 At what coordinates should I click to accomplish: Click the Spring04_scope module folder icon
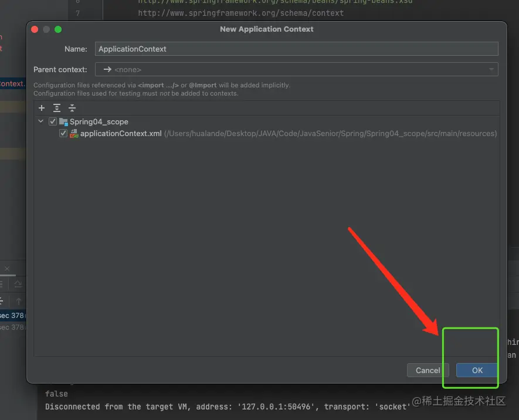click(x=63, y=121)
